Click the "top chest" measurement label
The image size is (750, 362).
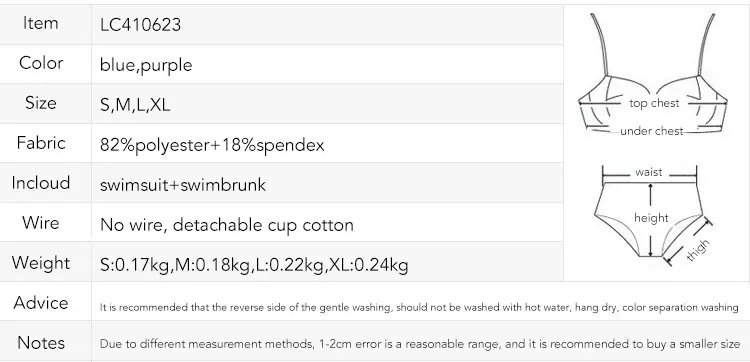[x=654, y=103]
